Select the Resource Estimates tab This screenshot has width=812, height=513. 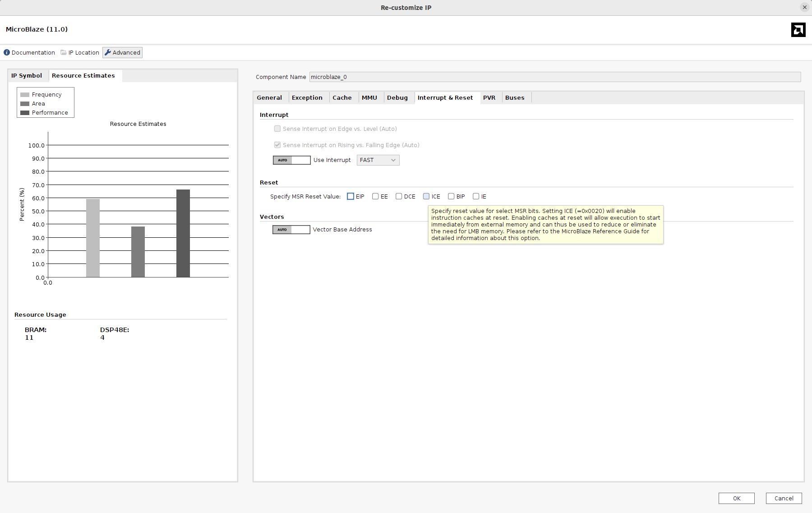83,76
